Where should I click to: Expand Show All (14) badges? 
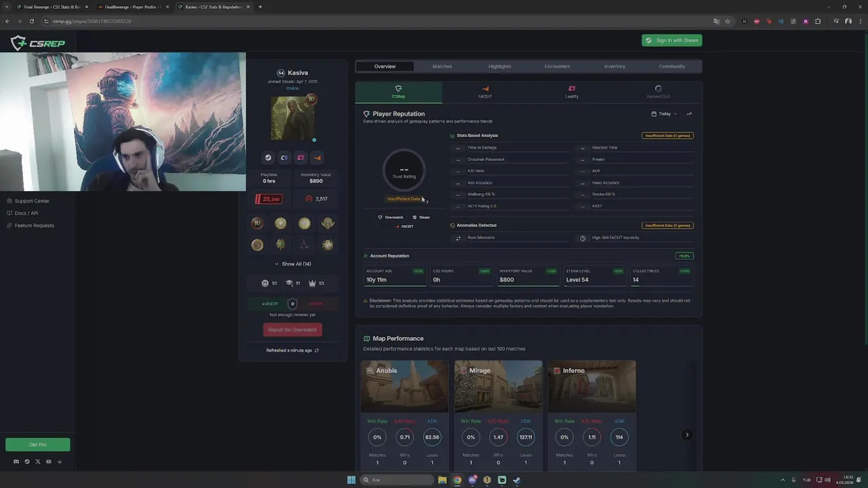292,264
